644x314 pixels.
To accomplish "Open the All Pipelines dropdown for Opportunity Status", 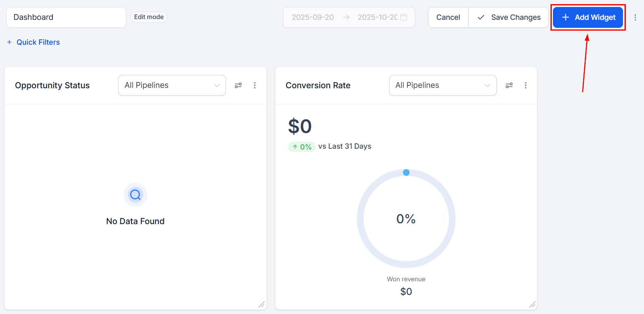I will [x=172, y=85].
